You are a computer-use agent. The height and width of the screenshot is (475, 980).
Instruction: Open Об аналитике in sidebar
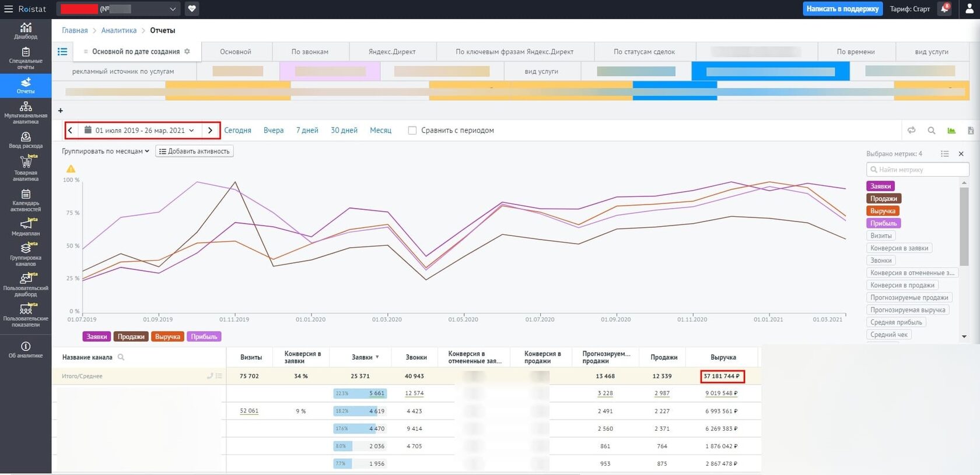coord(26,350)
